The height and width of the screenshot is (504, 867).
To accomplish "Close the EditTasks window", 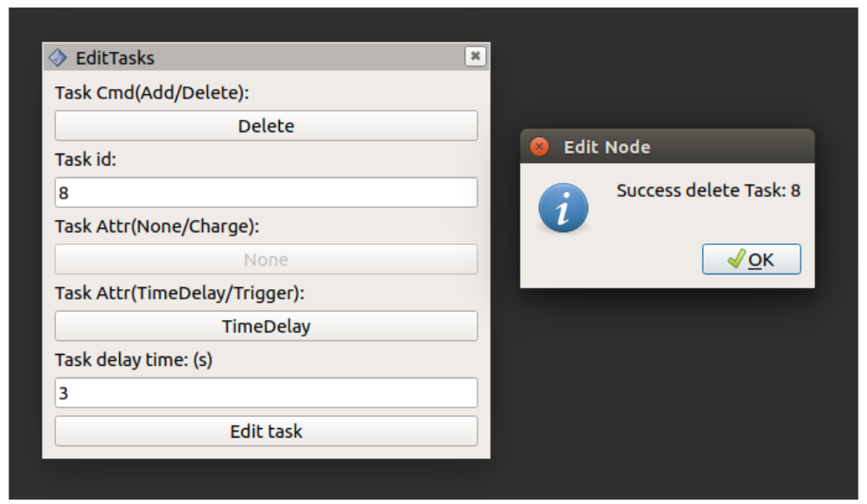I will 474,57.
